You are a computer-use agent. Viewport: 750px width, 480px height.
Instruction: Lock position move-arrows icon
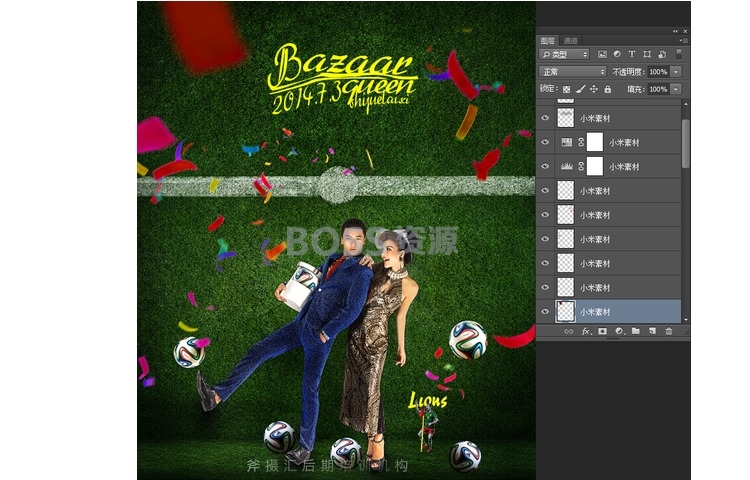pos(594,89)
